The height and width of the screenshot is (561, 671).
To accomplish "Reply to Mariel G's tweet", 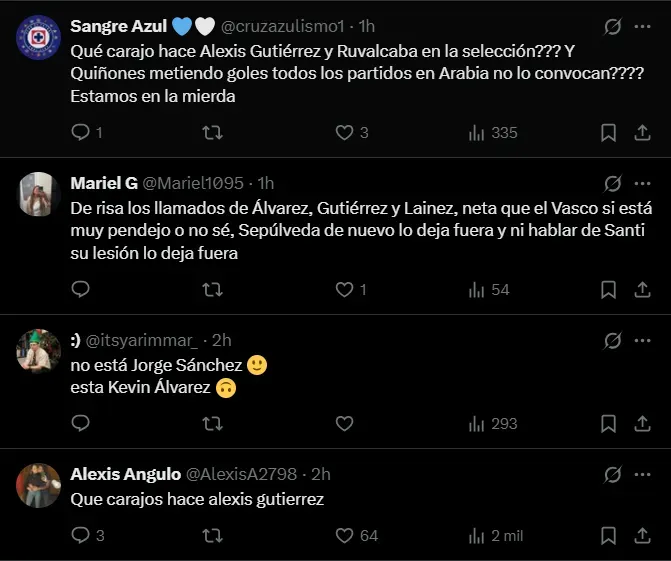I will point(82,289).
